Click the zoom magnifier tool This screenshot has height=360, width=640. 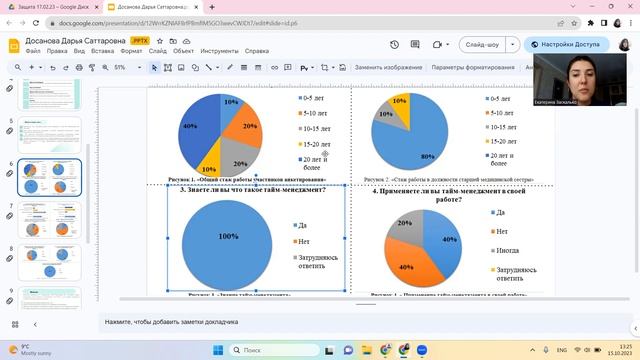pyautogui.click(x=105, y=68)
